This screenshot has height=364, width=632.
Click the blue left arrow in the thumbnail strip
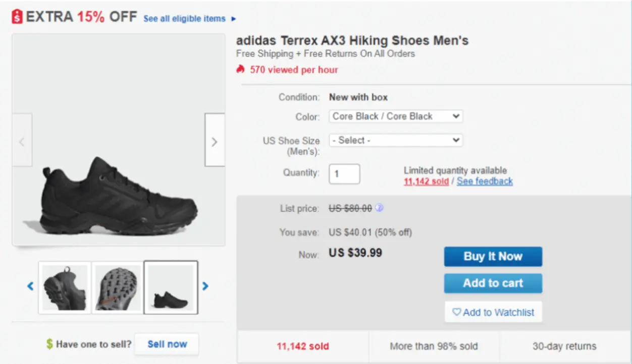(30, 286)
